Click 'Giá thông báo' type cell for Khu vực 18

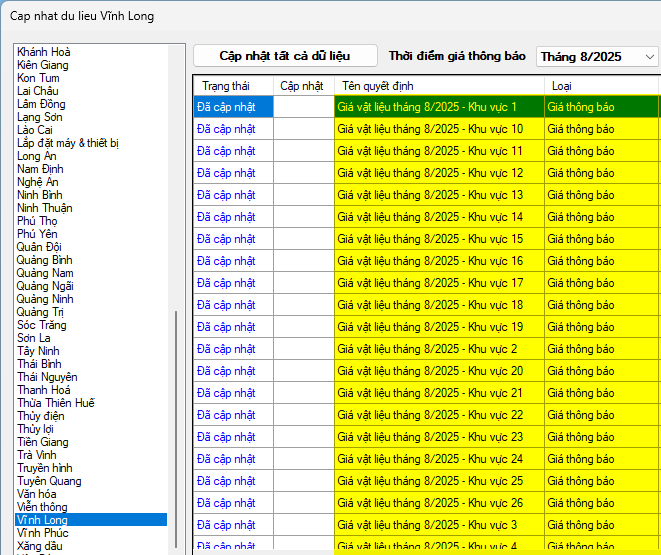581,305
